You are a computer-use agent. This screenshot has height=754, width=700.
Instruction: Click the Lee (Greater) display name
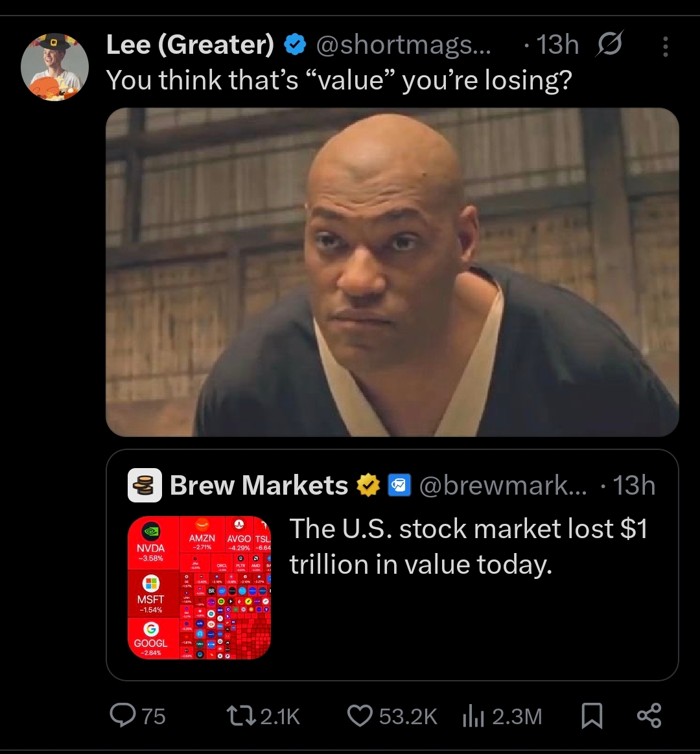click(190, 45)
